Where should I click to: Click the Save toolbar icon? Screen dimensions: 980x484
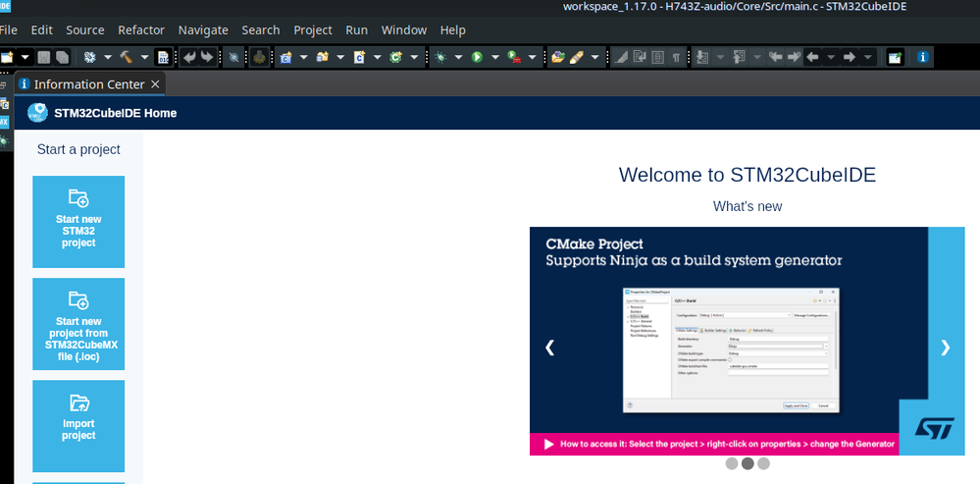pos(44,58)
